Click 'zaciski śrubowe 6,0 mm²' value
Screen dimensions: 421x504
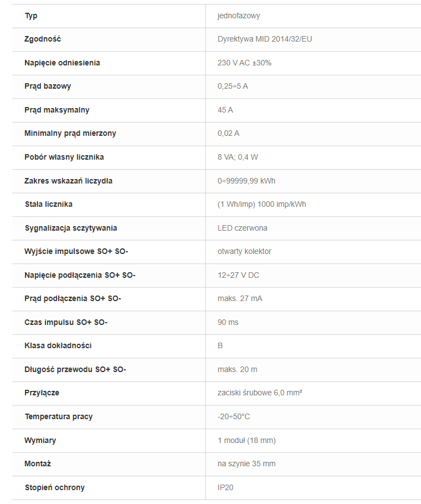click(260, 393)
